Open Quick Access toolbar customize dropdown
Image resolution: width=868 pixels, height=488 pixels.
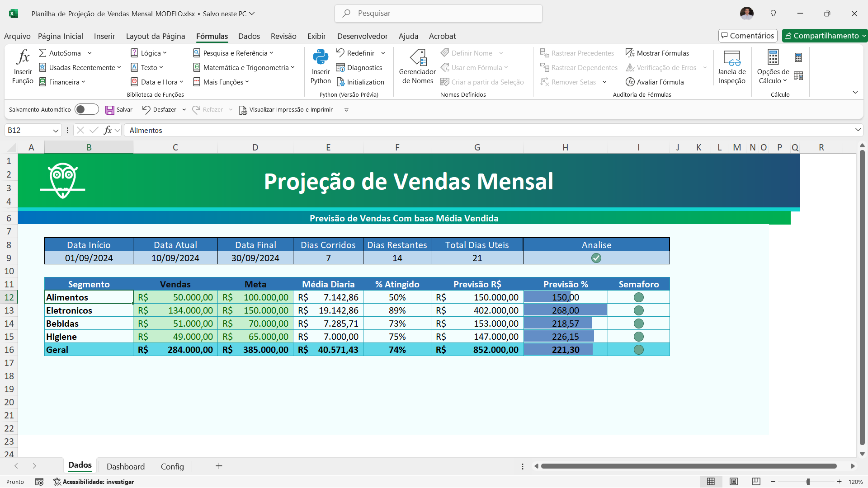pos(346,110)
